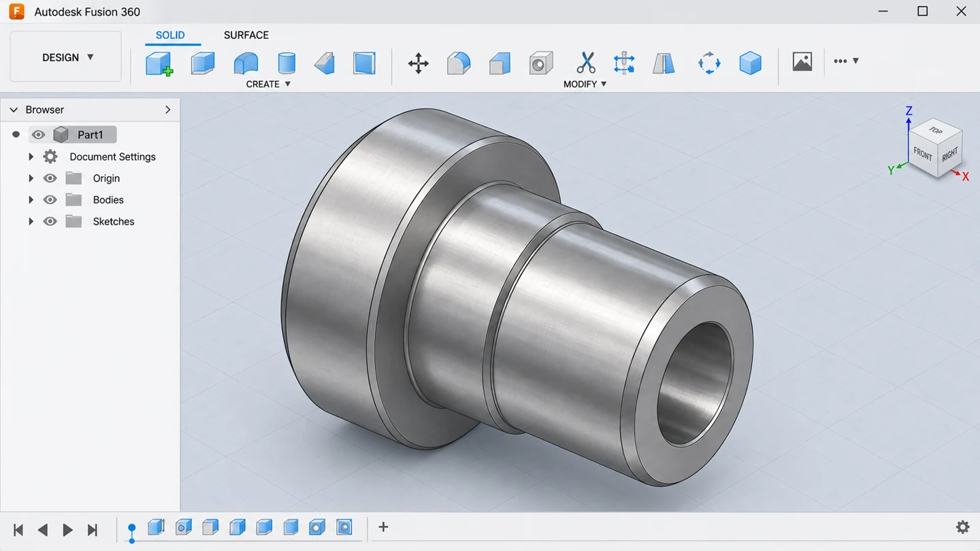This screenshot has width=980, height=551.
Task: Activate Part1 using its radio dot
Action: (x=16, y=135)
